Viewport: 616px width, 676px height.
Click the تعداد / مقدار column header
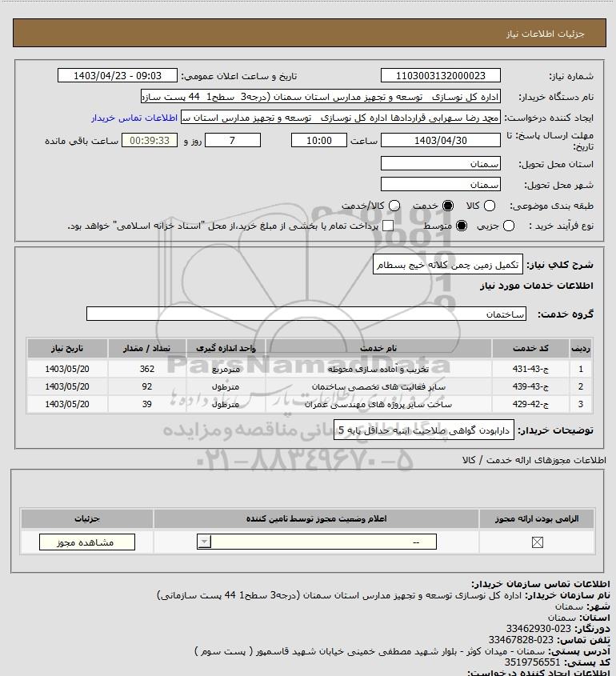tap(146, 348)
